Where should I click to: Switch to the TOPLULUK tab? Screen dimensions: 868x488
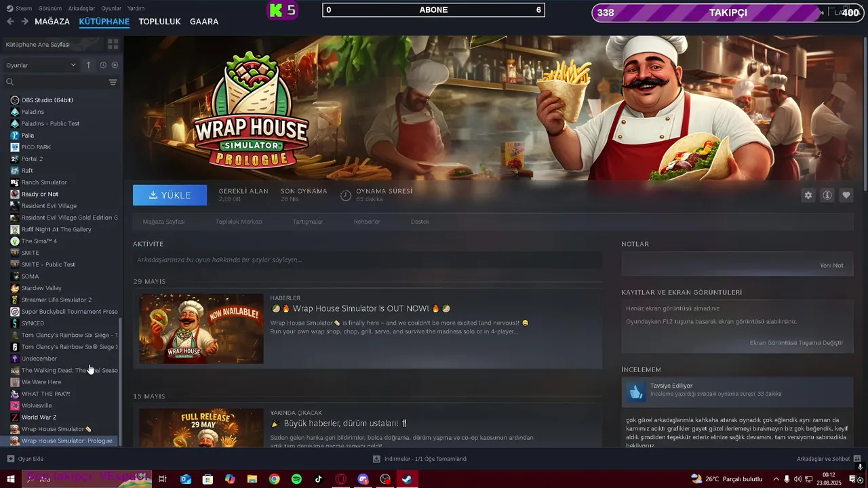[159, 22]
